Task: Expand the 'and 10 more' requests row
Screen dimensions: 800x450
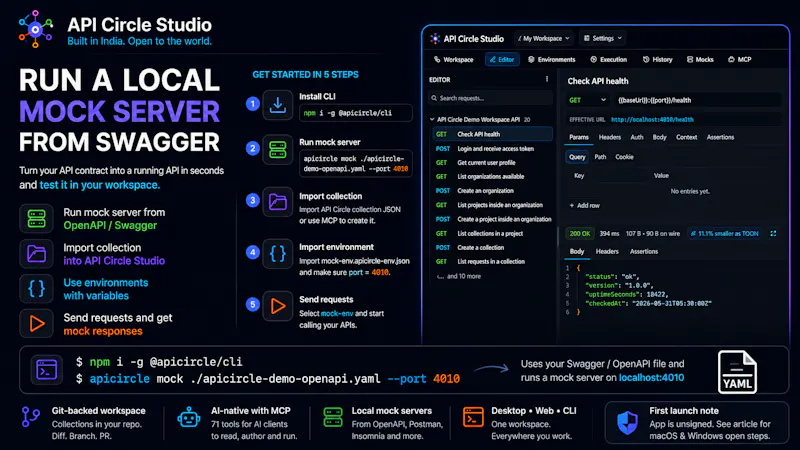Action: coord(459,276)
